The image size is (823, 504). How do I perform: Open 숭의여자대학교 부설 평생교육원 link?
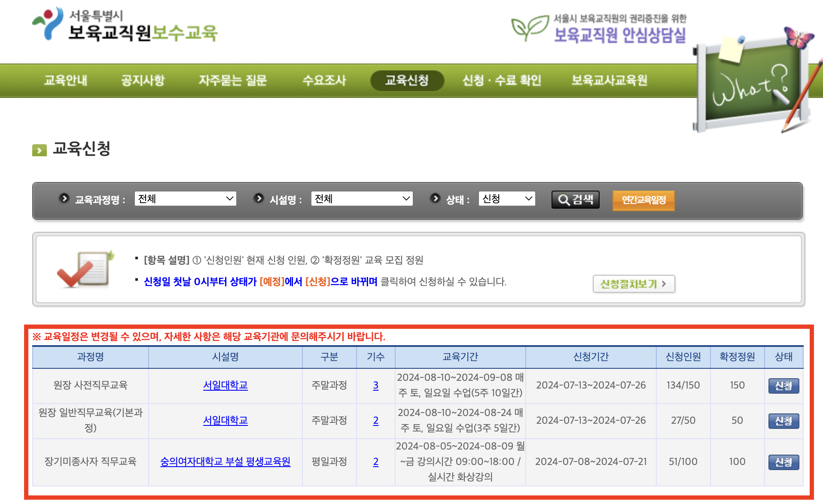point(225,462)
